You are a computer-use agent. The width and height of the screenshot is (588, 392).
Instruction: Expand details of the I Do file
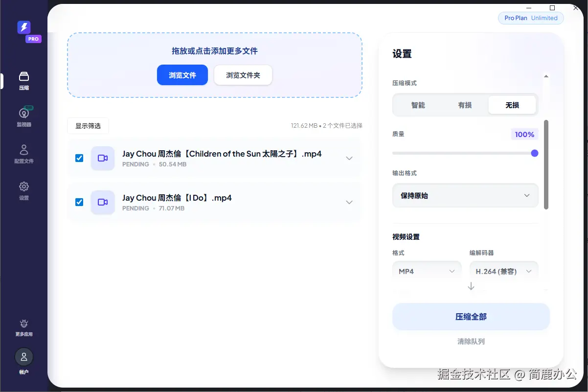point(349,202)
